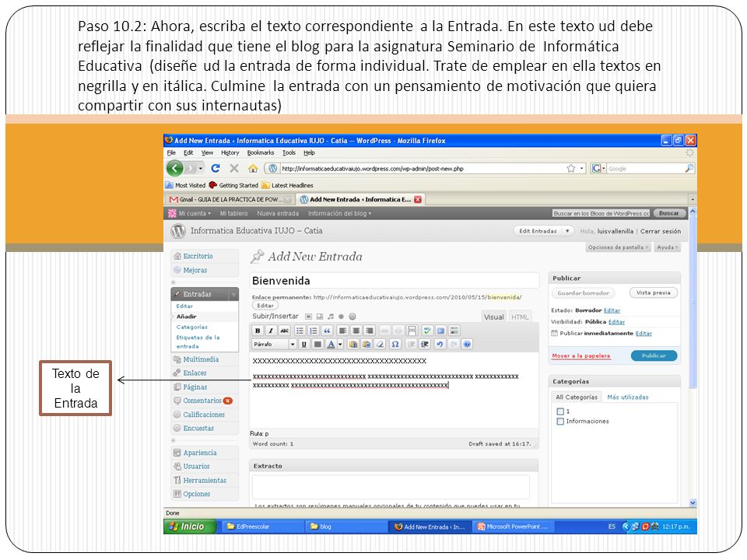Screen dimensions: 747x560
Task: Apply strikethrough formatting to the text
Action: tap(285, 331)
